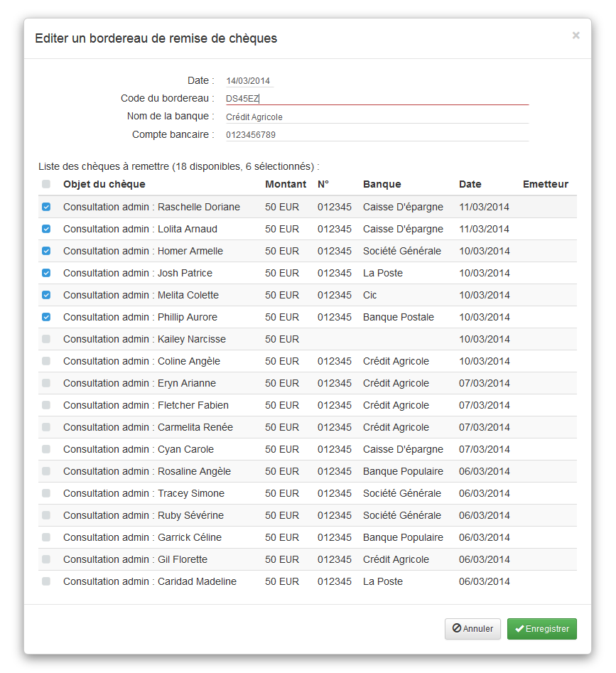Click the Montant column header

(286, 184)
